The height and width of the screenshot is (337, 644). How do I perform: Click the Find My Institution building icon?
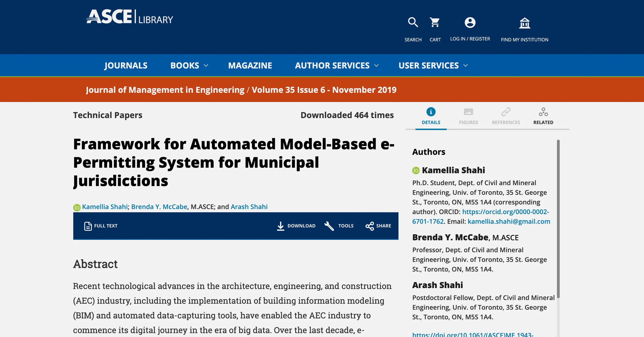(524, 23)
